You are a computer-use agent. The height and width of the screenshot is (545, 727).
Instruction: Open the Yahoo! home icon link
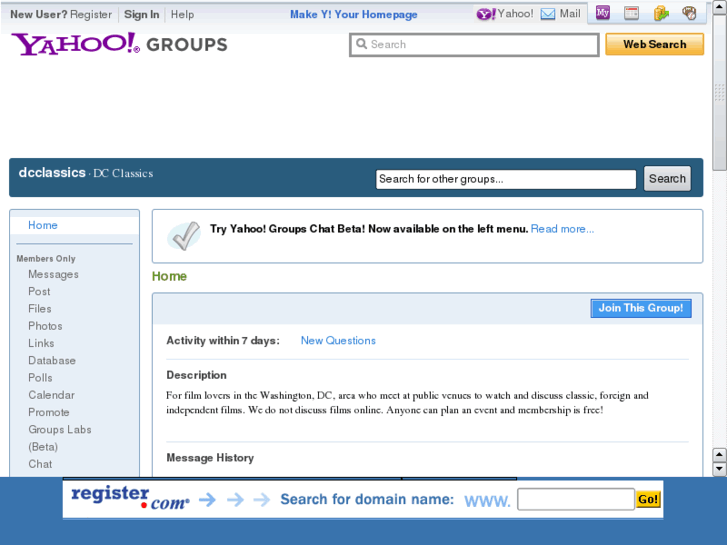point(505,14)
